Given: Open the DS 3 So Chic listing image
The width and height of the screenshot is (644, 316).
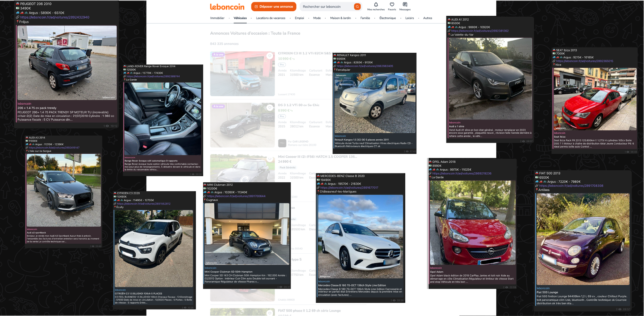Looking at the screenshot, I should tap(242, 125).
